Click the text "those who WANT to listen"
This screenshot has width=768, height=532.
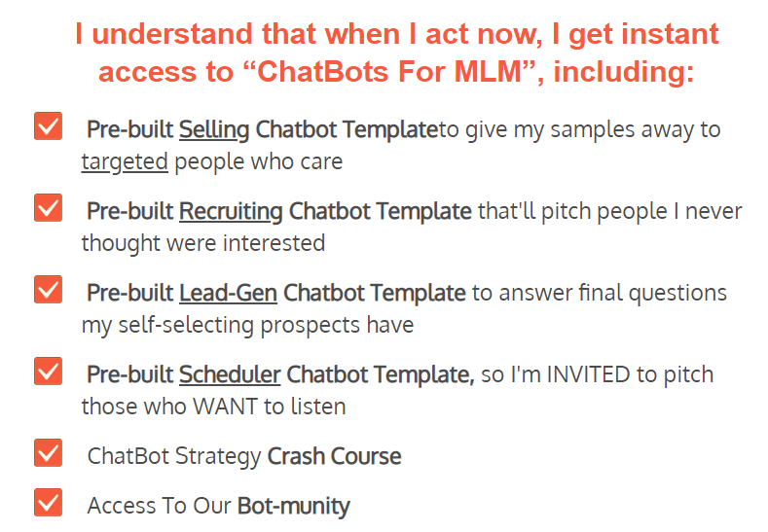click(213, 407)
